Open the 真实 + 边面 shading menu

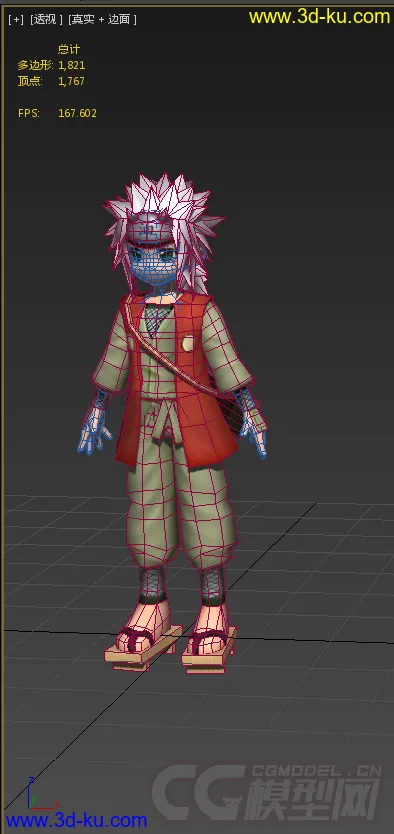pos(102,19)
